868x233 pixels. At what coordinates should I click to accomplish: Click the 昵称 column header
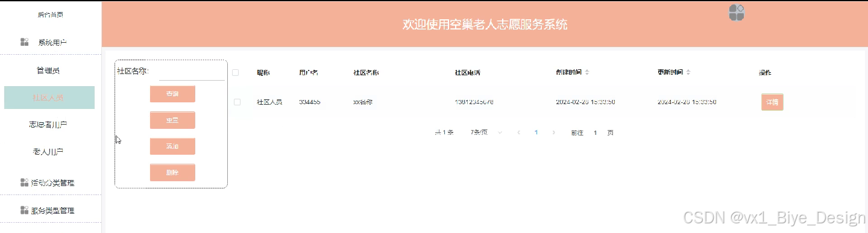[x=263, y=72]
